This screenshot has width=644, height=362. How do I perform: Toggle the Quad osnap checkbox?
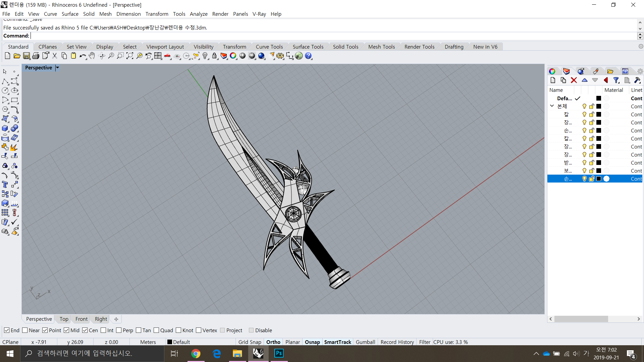156,330
